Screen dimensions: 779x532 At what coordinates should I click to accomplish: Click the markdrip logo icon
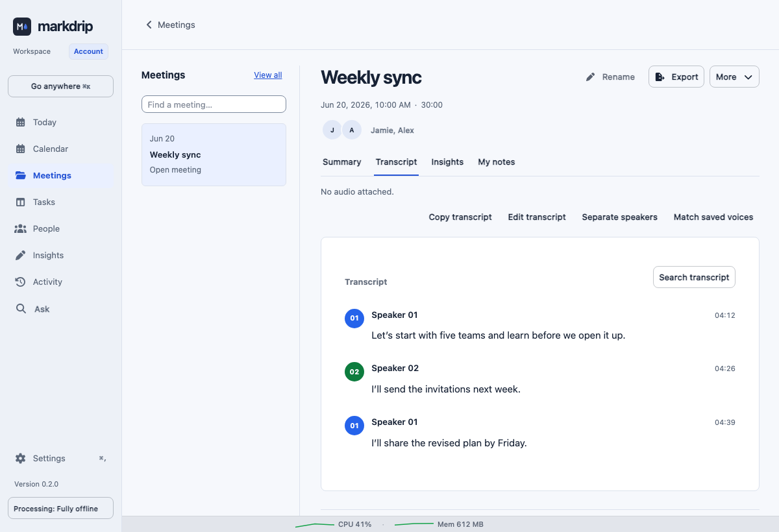(22, 27)
